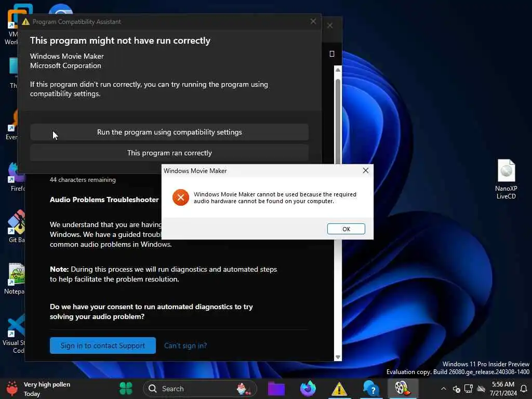Close the Program Compatibility Assistant window
The height and width of the screenshot is (399, 532).
click(313, 21)
